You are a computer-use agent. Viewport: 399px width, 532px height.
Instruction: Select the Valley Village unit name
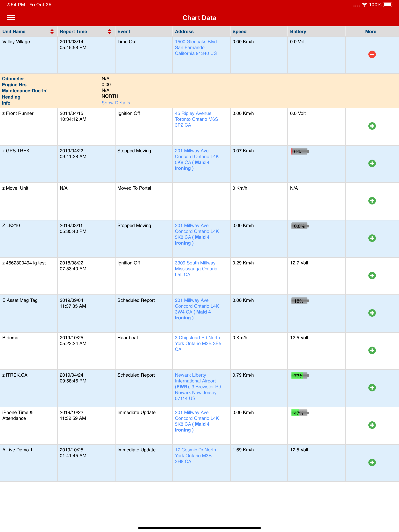point(16,42)
